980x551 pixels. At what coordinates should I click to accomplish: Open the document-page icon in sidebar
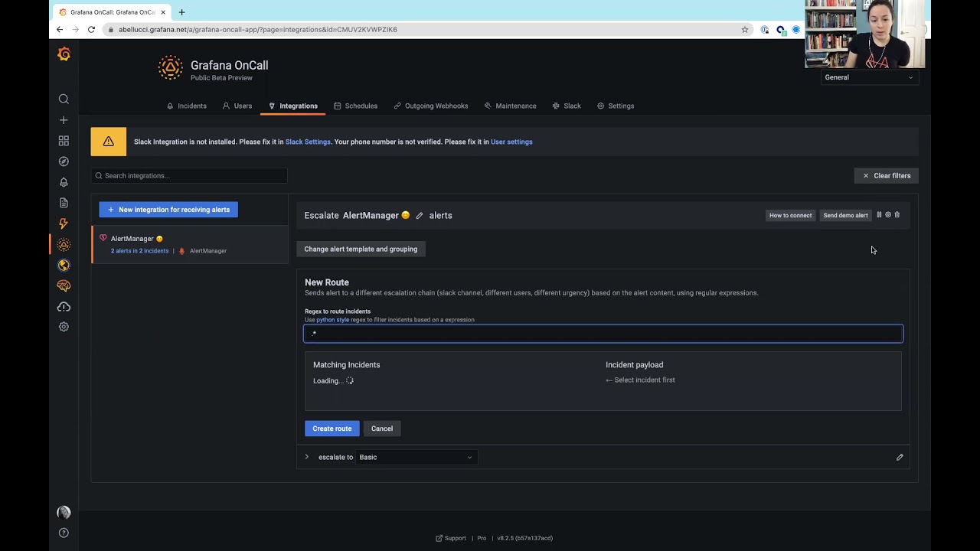tap(64, 203)
